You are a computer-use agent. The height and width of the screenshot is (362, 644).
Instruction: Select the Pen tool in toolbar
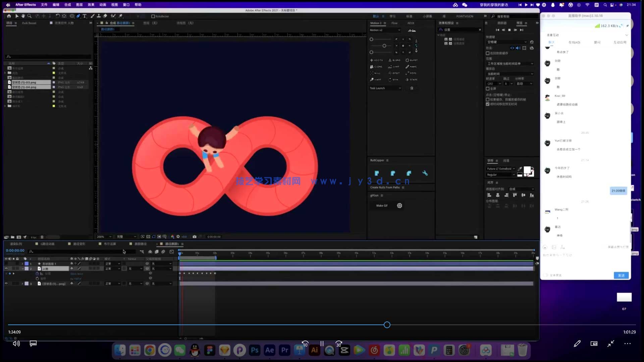pos(78,16)
